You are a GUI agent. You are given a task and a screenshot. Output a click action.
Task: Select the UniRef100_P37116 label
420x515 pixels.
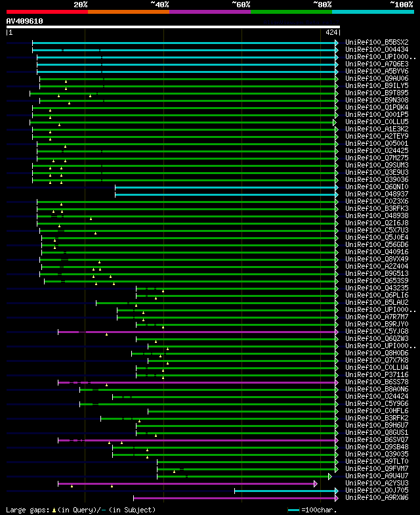[x=377, y=374]
